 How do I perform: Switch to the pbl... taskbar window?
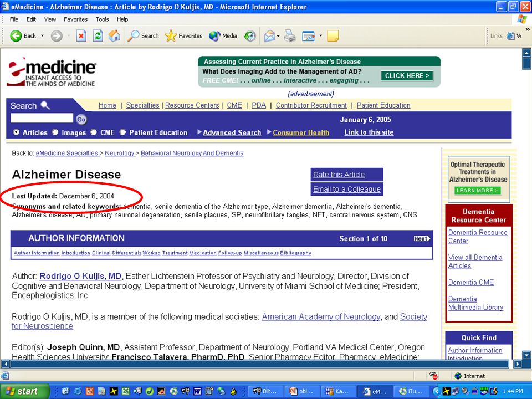(302, 391)
